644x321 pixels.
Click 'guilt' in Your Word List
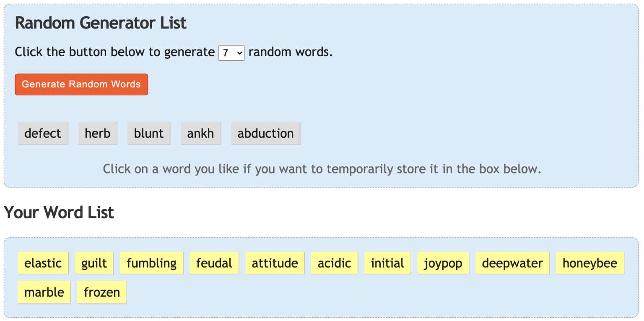94,263
